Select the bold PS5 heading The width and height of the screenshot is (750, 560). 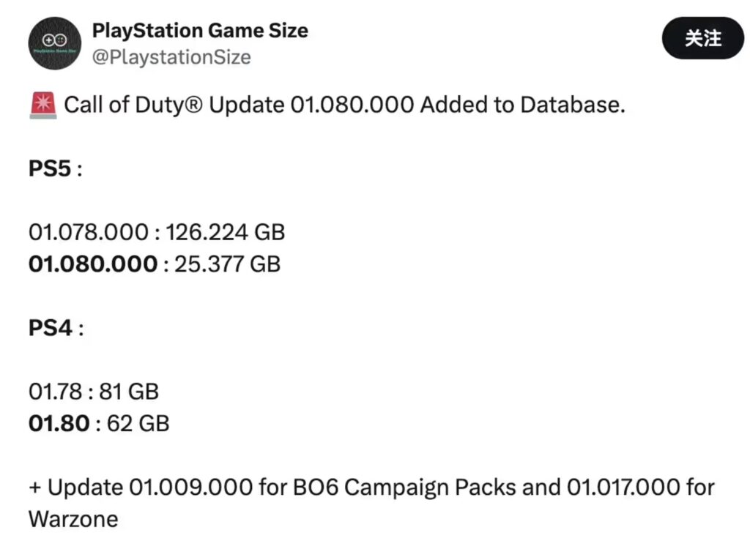(x=50, y=169)
